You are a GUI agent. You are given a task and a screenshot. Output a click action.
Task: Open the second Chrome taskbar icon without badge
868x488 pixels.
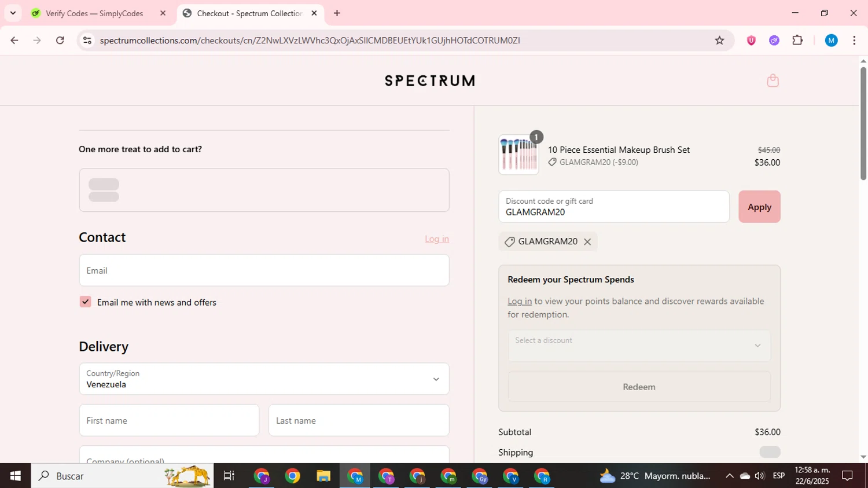click(292, 476)
